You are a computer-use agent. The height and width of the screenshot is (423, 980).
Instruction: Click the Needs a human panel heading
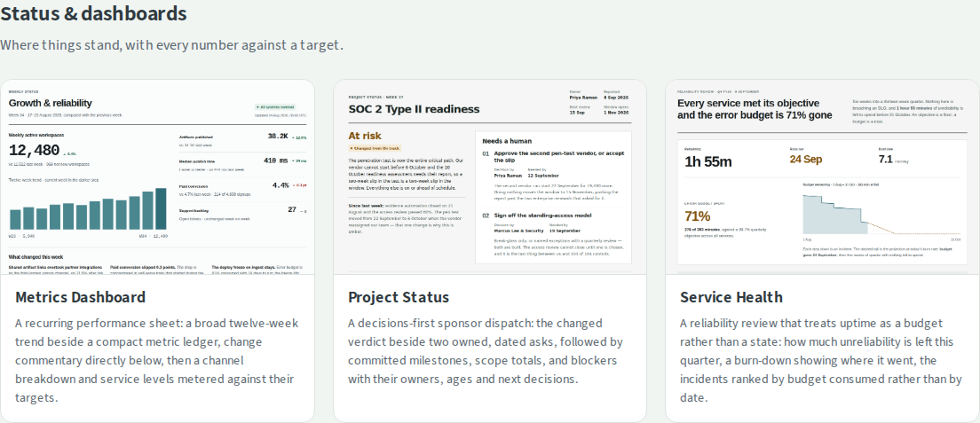(x=507, y=142)
